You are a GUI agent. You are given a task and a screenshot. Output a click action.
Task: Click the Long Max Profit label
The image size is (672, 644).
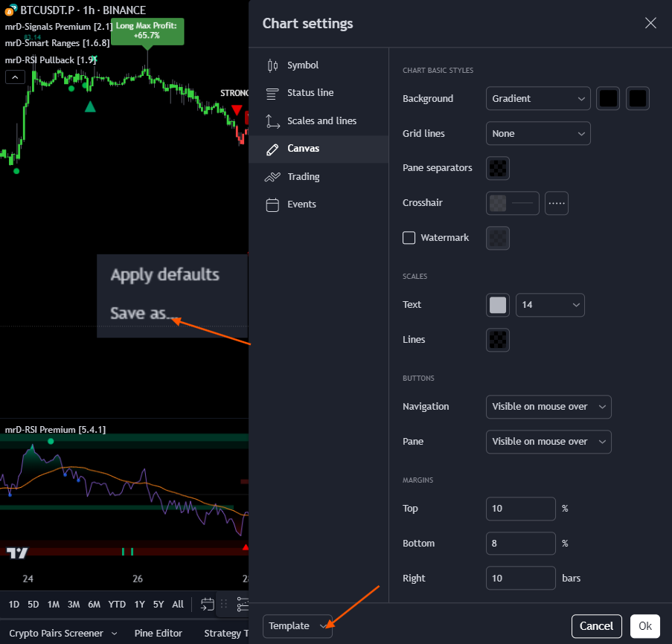(147, 30)
